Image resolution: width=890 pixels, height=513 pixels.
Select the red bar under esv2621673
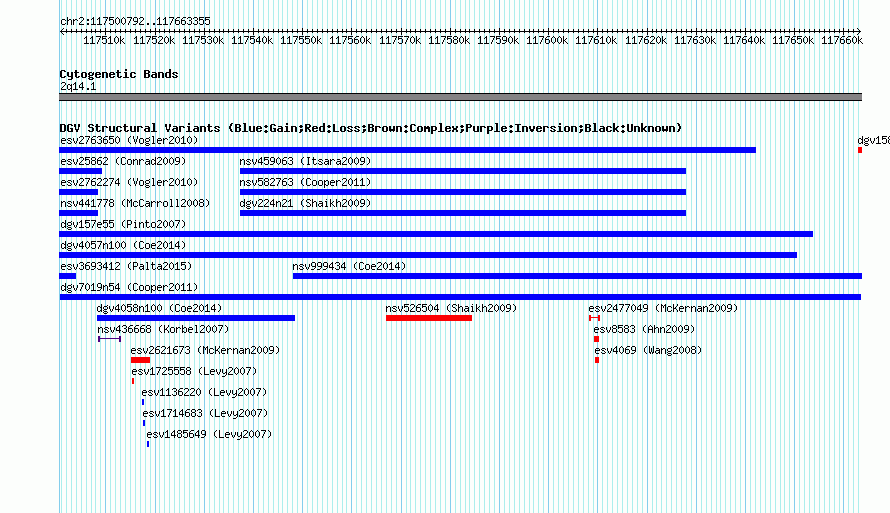pyautogui.click(x=140, y=360)
